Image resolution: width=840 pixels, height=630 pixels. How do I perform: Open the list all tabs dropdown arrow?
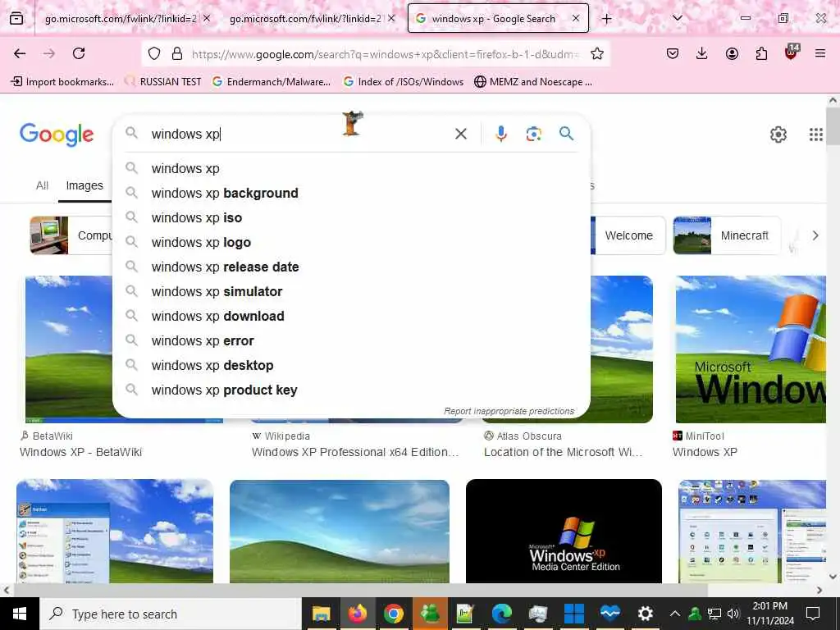[677, 18]
